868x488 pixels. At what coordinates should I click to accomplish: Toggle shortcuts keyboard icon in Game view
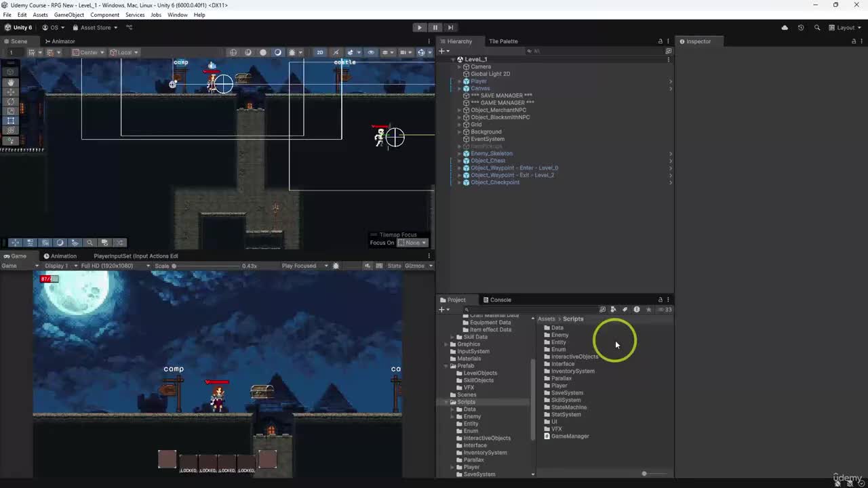[x=379, y=266]
